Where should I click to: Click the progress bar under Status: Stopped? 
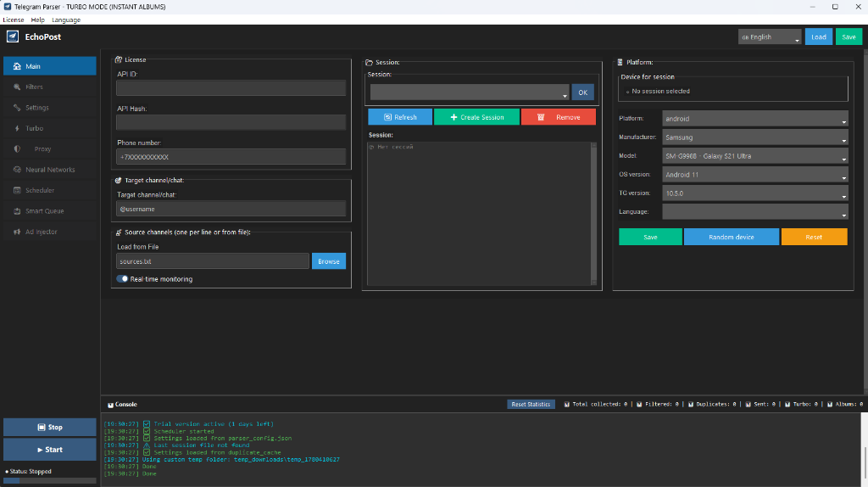pyautogui.click(x=50, y=480)
